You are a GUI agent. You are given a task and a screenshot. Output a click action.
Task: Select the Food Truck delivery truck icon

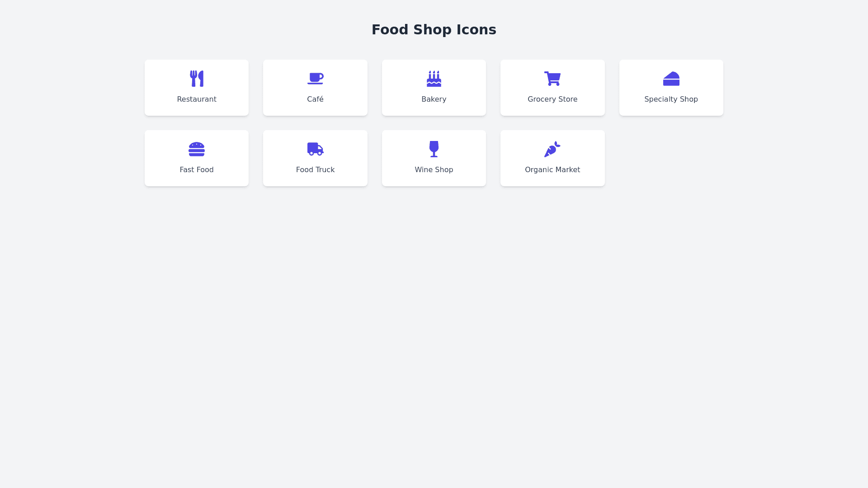click(x=315, y=149)
